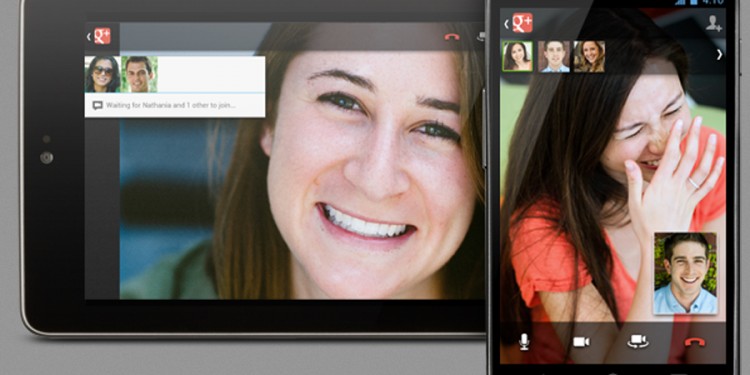This screenshot has width=750, height=375.
Task: Tap back chevron beside phone Google+ logo
Action: pos(507,23)
